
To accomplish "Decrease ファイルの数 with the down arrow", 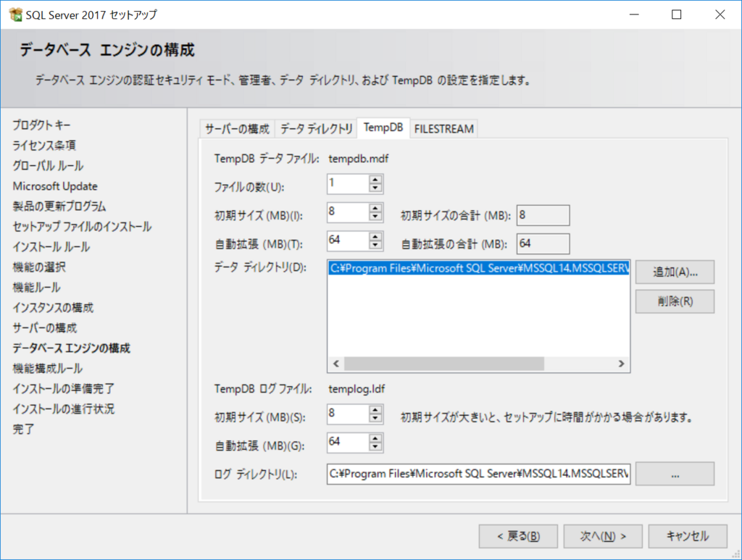I will pyautogui.click(x=375, y=188).
